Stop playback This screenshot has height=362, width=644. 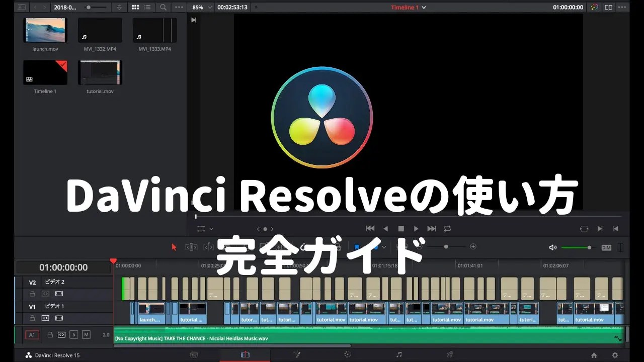401,228
